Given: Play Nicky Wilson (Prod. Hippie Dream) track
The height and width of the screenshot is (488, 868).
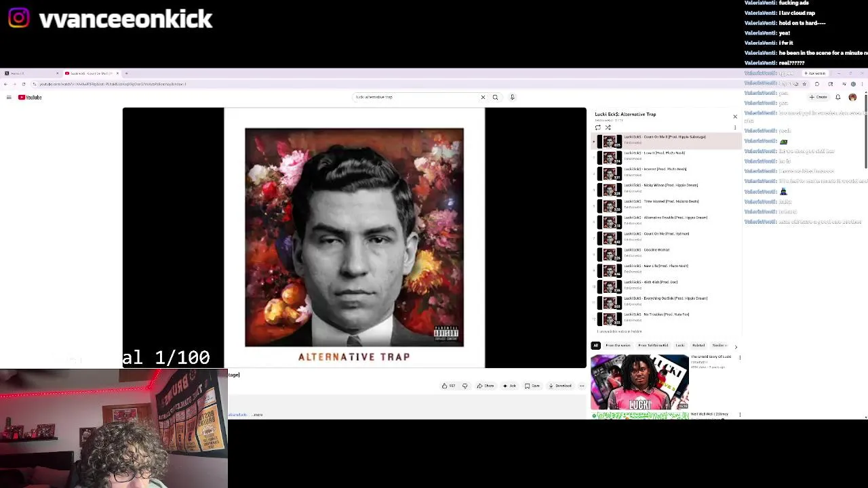Looking at the screenshot, I should [667, 190].
